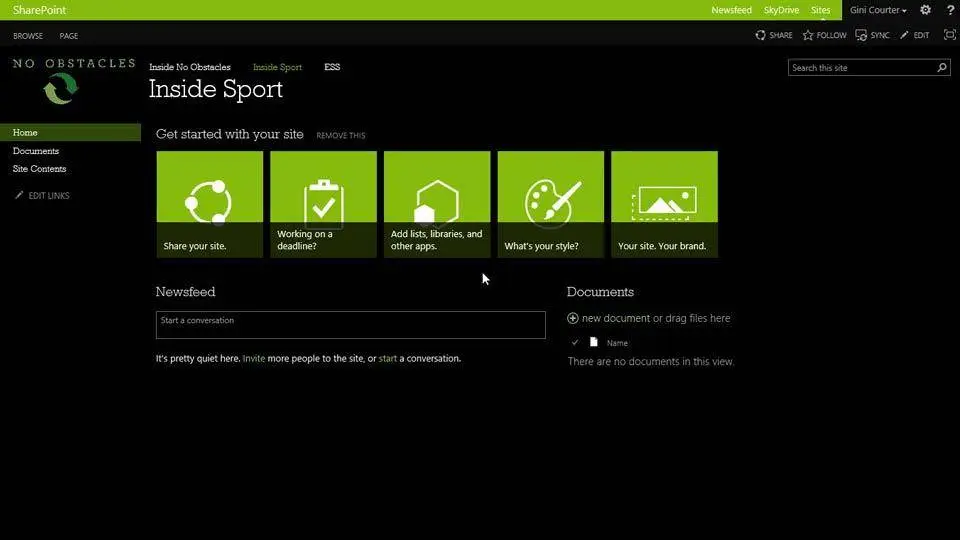960x540 pixels.
Task: Open the help question mark
Action: tap(950, 10)
